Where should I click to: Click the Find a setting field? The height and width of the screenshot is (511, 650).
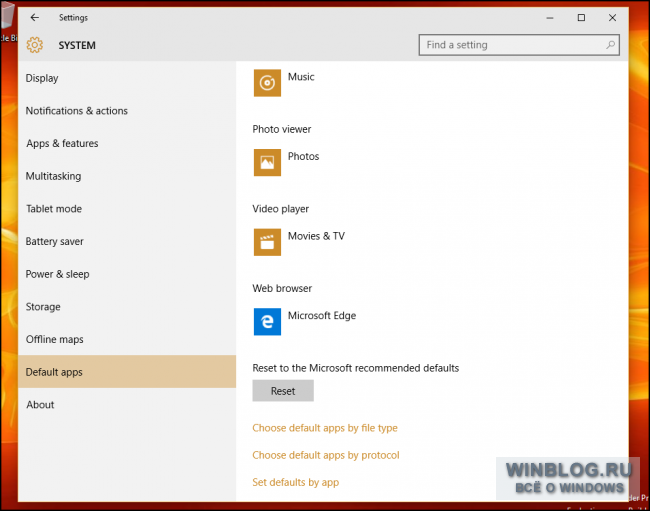[519, 45]
